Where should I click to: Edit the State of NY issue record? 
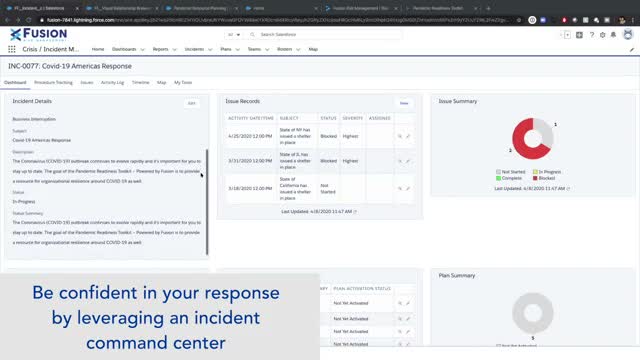[408, 136]
